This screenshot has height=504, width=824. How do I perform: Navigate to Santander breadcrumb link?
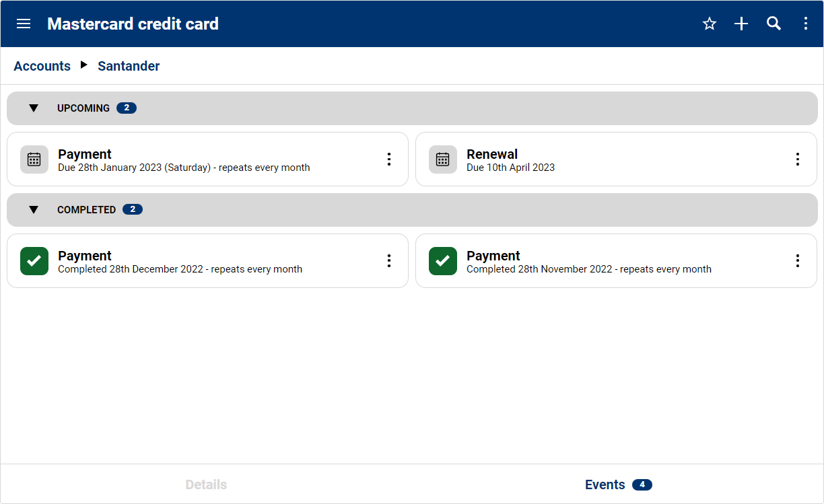[129, 66]
